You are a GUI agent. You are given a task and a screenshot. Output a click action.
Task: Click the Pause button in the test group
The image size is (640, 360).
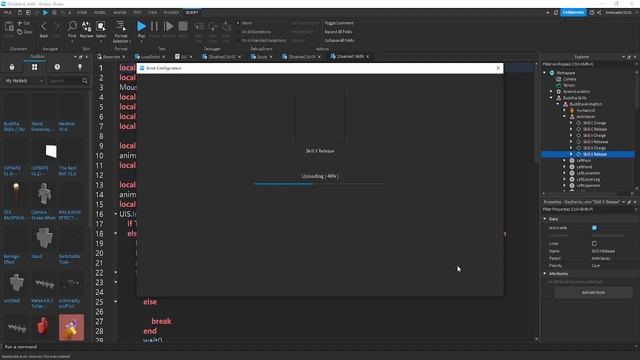154,27
